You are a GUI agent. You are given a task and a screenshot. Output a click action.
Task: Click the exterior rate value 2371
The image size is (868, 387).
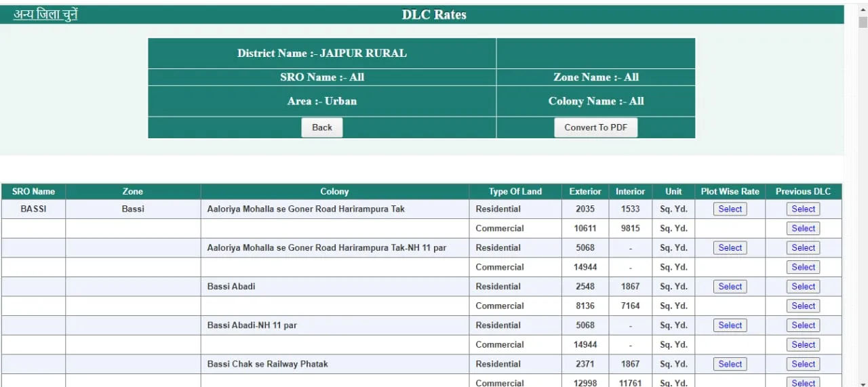pos(585,364)
